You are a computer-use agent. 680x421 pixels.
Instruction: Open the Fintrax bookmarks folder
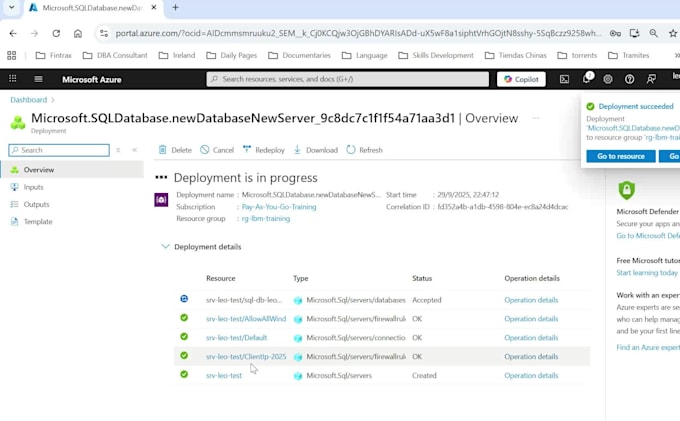click(x=54, y=55)
